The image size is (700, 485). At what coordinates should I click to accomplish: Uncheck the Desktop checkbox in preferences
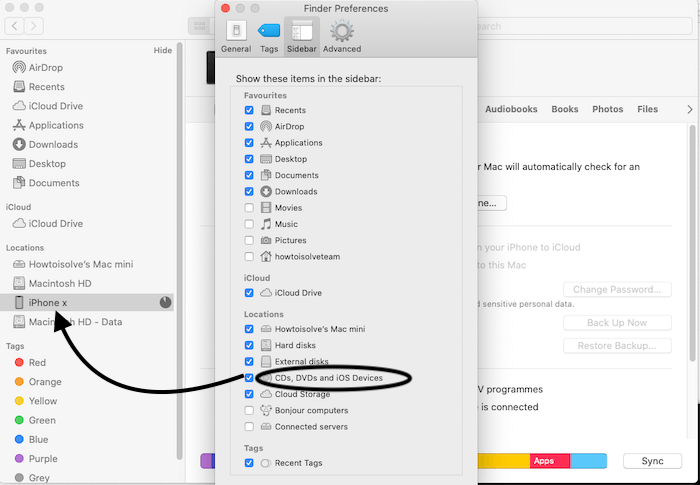[x=249, y=159]
